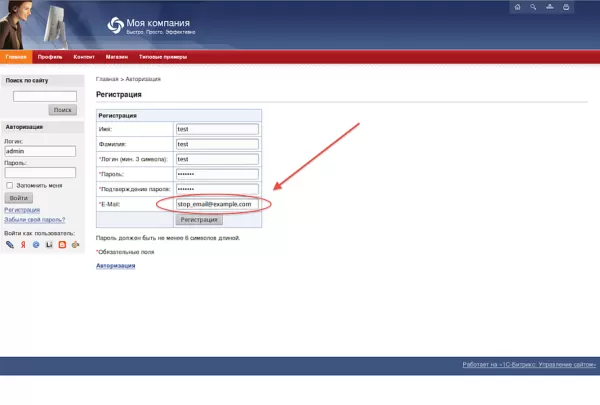Focus the Подтверждение пароля field
The height and width of the screenshot is (405, 600).
(x=217, y=189)
